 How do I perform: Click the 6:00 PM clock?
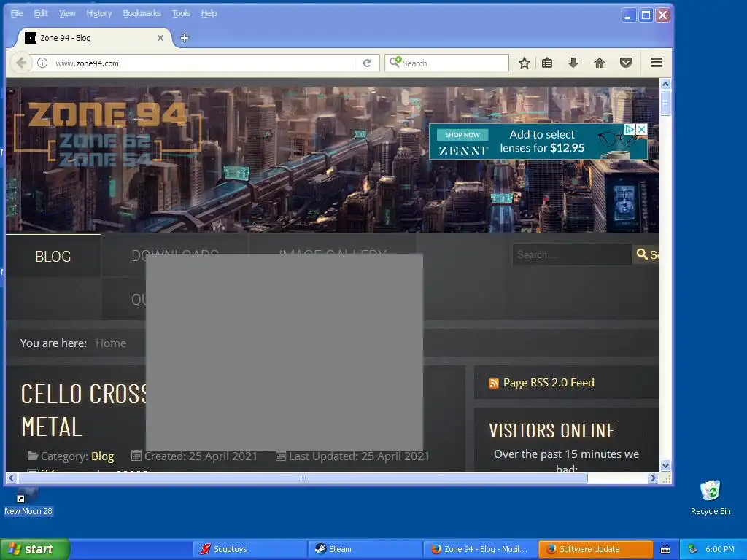point(719,549)
